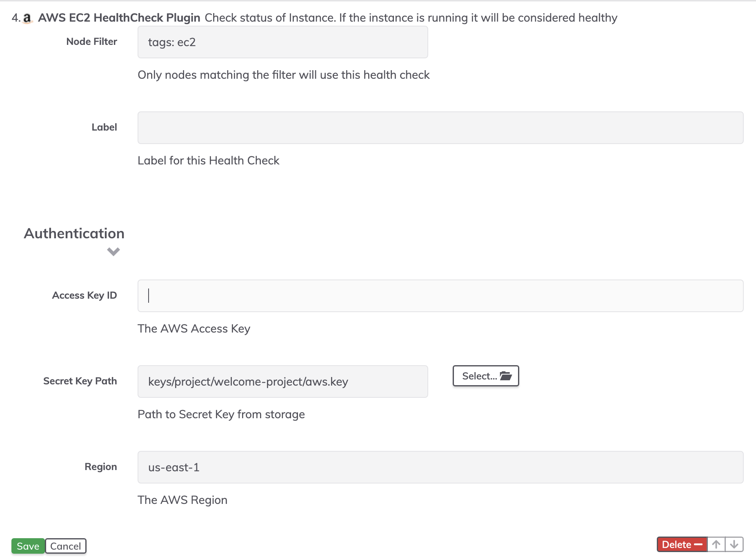Click the Authentication section heading
The width and height of the screenshot is (756, 559).
(74, 233)
